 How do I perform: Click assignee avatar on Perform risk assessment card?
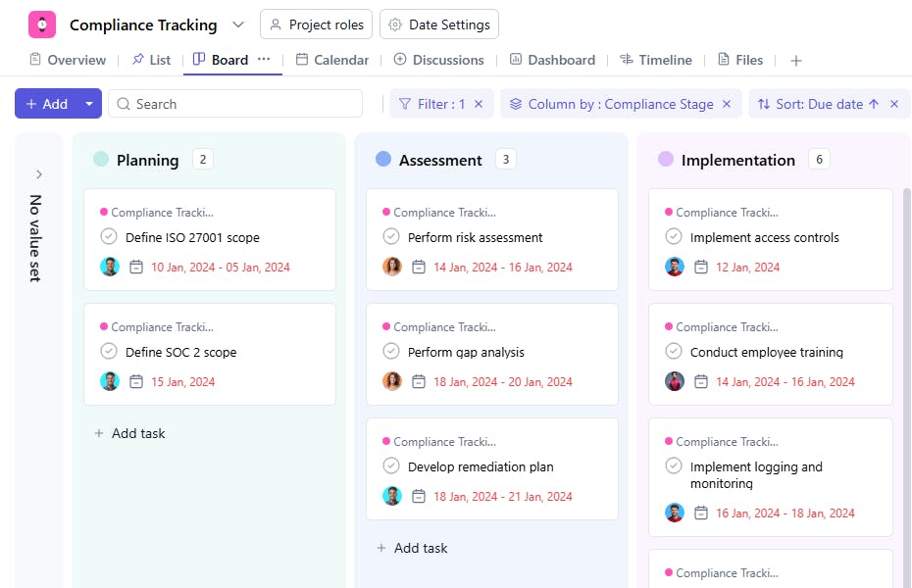coord(392,267)
